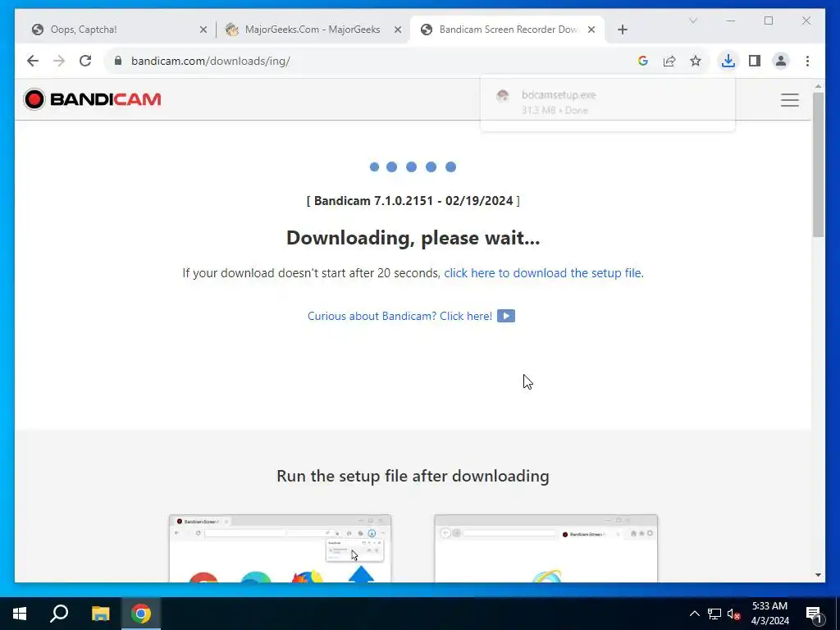Click 'Run the setup file after downloading' heading
Image resolution: width=840 pixels, height=630 pixels.
click(x=413, y=476)
